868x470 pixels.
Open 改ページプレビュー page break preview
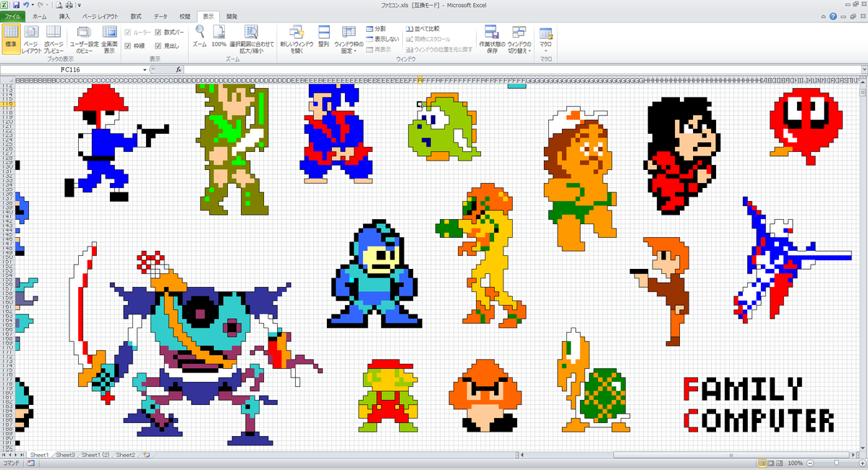point(54,38)
